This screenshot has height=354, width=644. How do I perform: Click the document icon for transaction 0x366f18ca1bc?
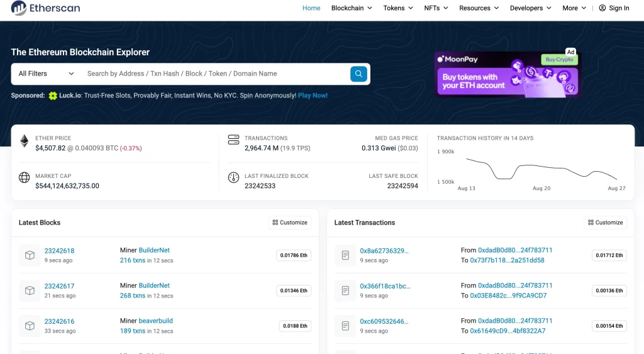(x=345, y=290)
